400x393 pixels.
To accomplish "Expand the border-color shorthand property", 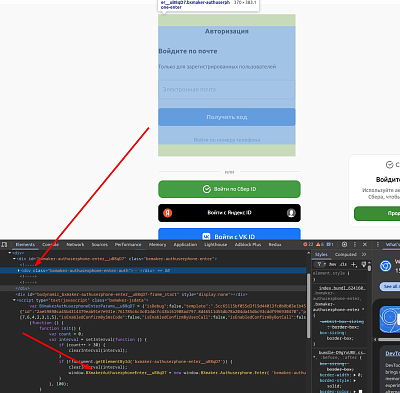I will tap(356, 391).
